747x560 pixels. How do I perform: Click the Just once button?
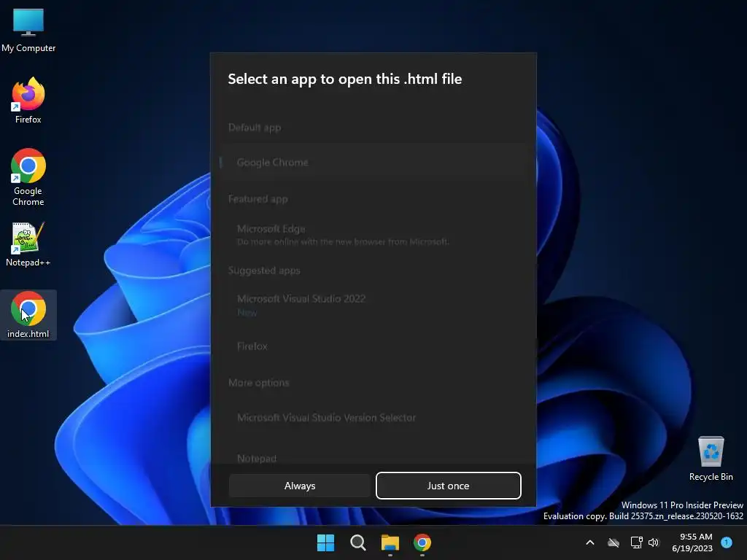449,486
